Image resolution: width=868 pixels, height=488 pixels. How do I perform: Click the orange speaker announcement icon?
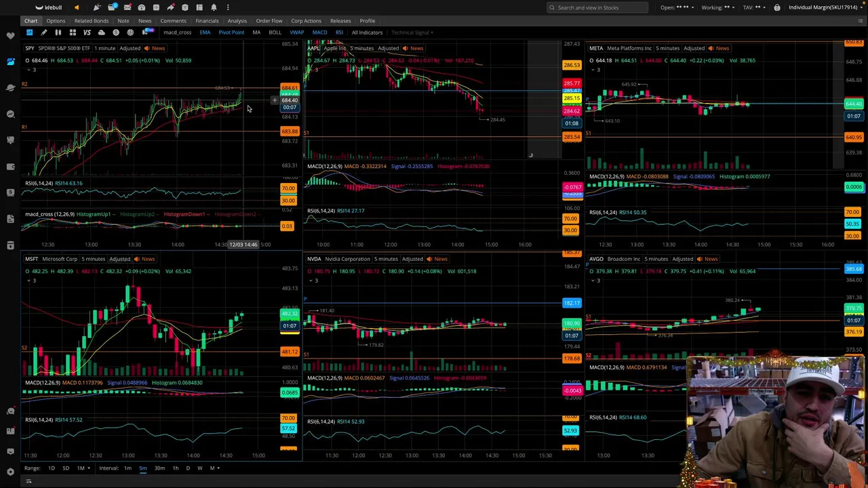[x=77, y=7]
